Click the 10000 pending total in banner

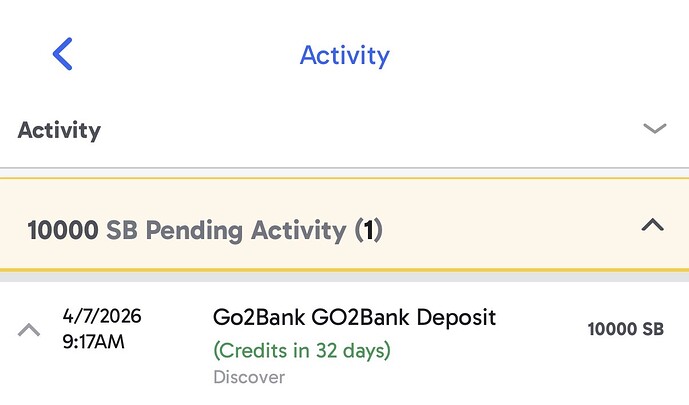point(63,231)
